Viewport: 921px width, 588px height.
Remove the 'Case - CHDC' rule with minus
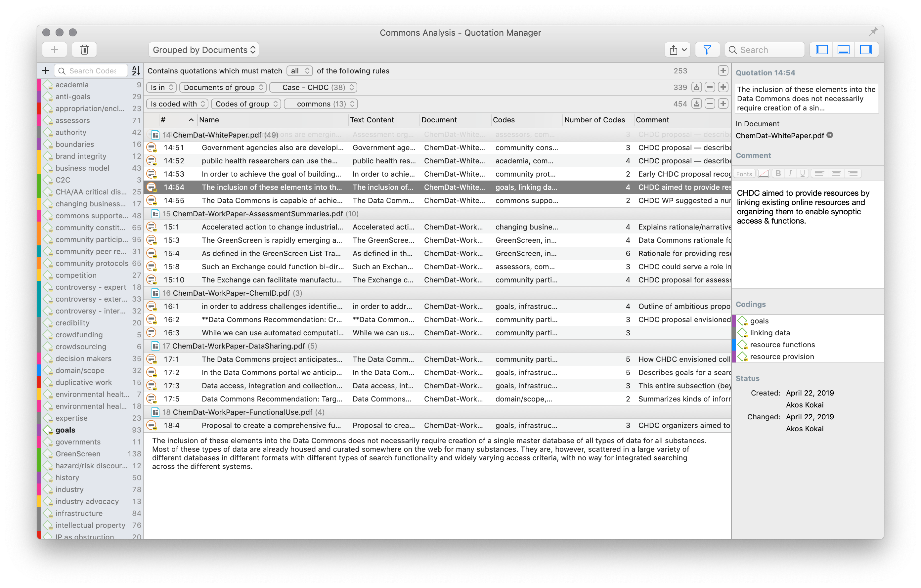(x=710, y=87)
